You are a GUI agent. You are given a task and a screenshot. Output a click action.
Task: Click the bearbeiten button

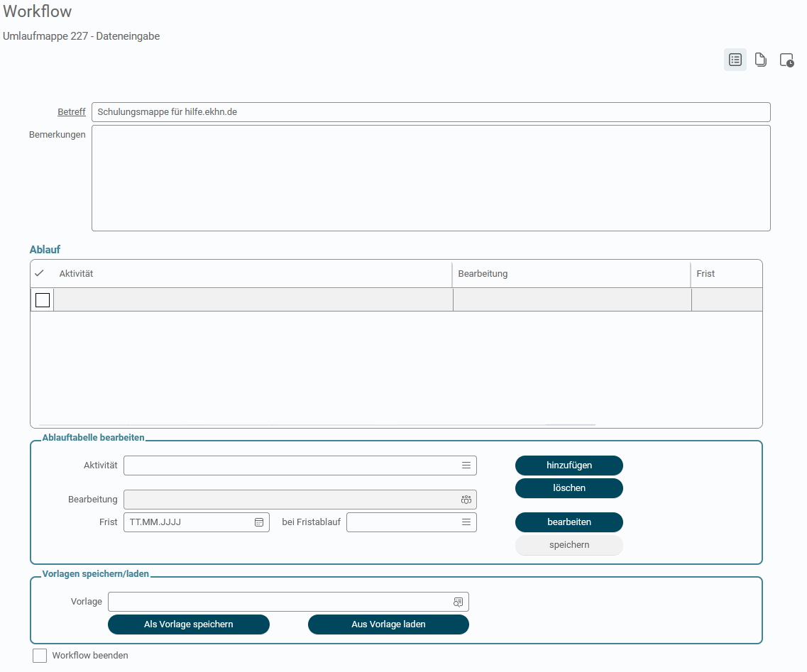point(569,522)
